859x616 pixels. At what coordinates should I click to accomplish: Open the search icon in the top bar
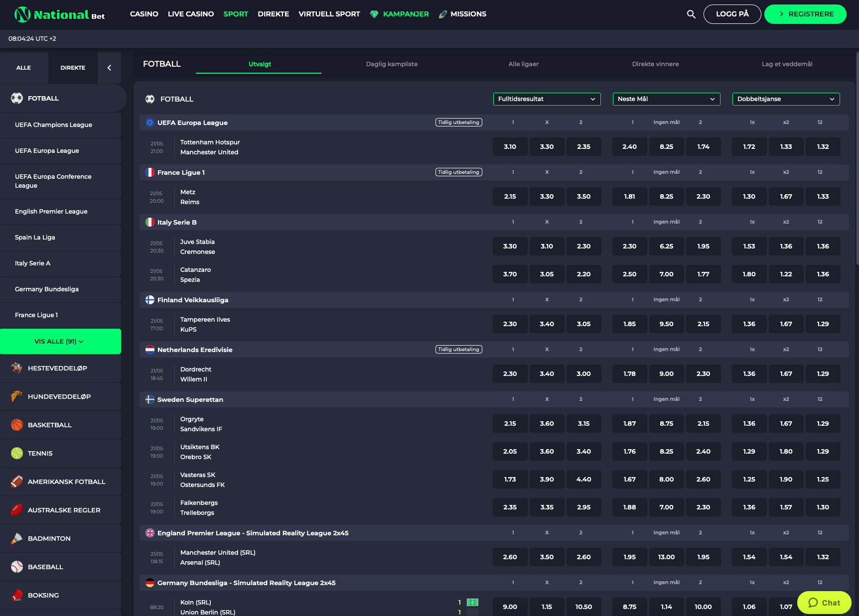pos(691,14)
